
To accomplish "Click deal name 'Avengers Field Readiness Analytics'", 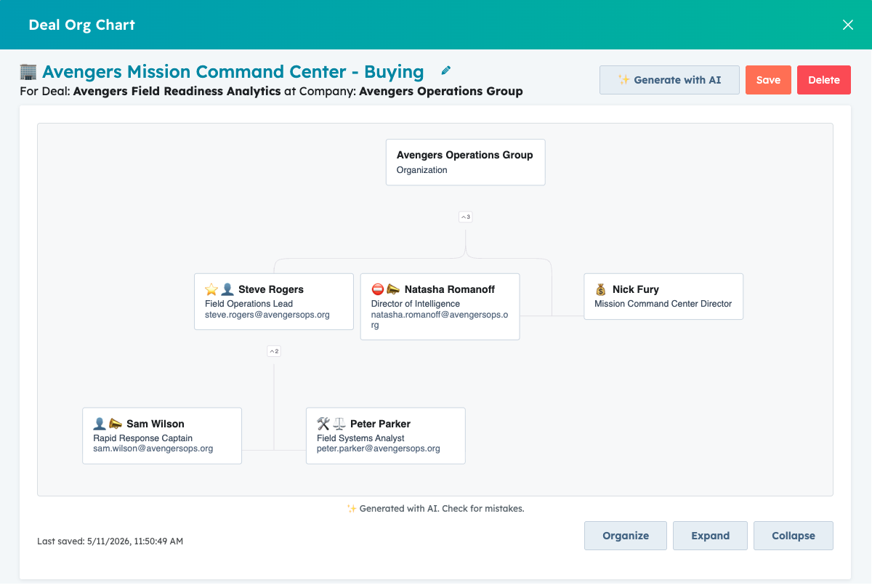I will pyautogui.click(x=177, y=92).
